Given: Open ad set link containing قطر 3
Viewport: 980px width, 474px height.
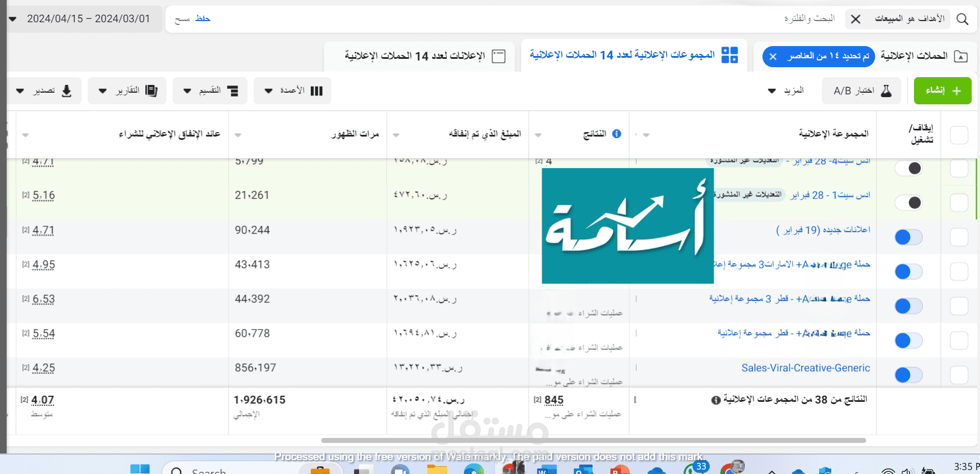Looking at the screenshot, I should click(x=790, y=299).
